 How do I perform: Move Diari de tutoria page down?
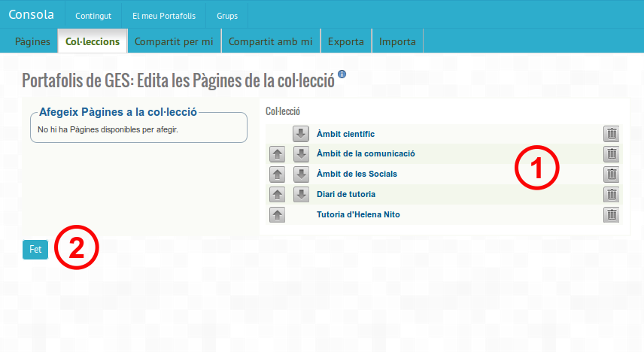pos(301,195)
